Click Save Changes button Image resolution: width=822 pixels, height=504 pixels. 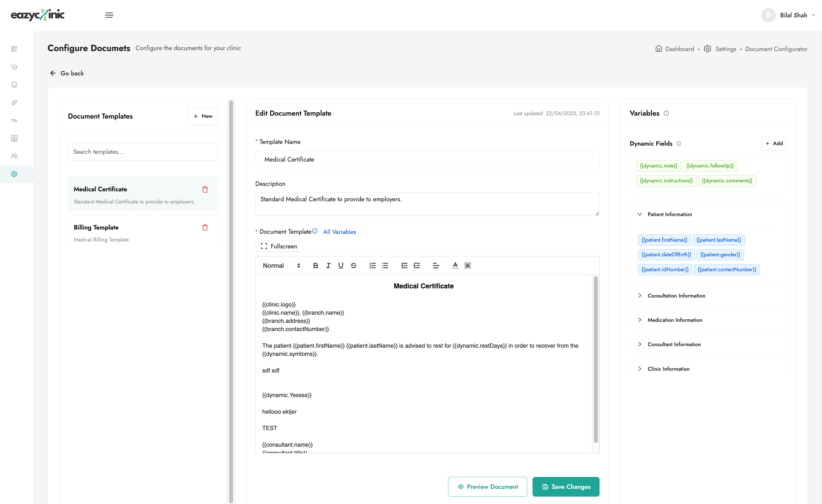coord(566,487)
